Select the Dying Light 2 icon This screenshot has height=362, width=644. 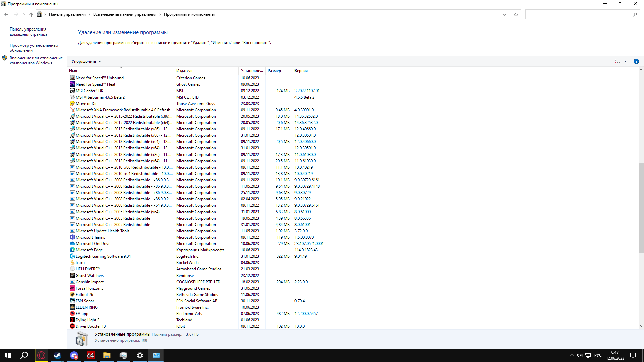(72, 320)
